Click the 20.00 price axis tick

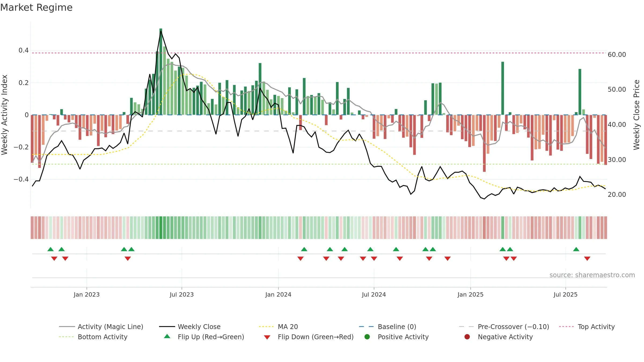coord(617,194)
